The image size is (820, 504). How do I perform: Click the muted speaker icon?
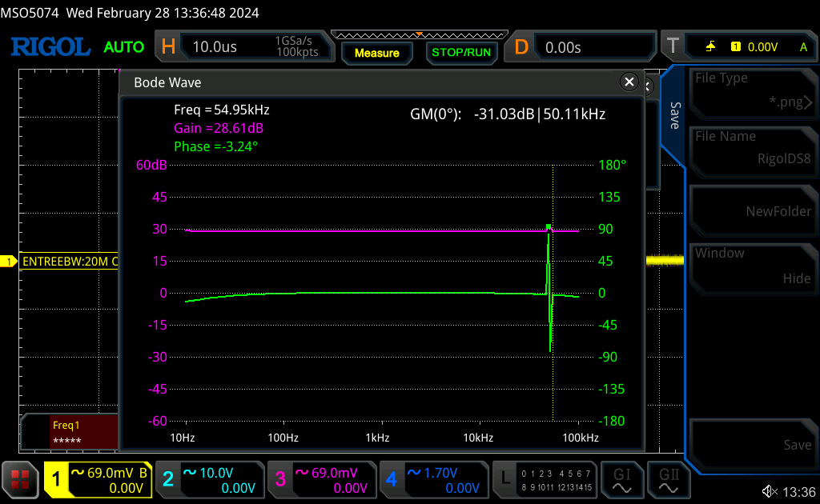point(770,491)
